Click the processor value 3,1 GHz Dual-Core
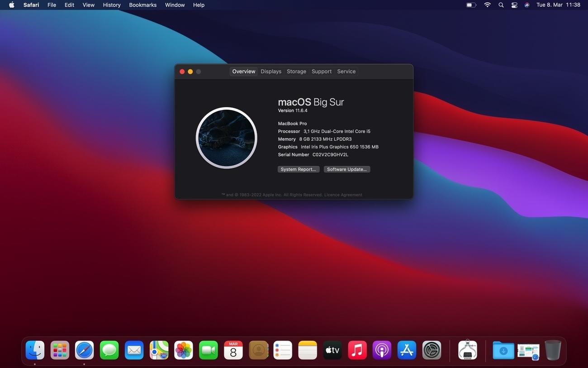This screenshot has height=368, width=588. point(337,131)
